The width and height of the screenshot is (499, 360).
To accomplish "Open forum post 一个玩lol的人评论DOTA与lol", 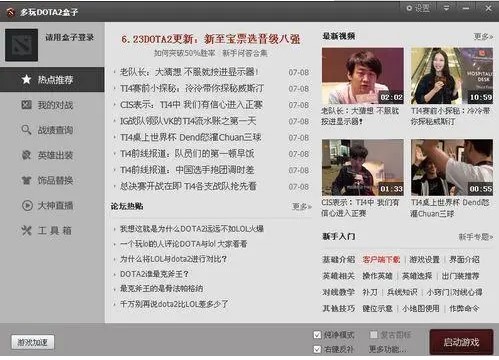I will (184, 244).
